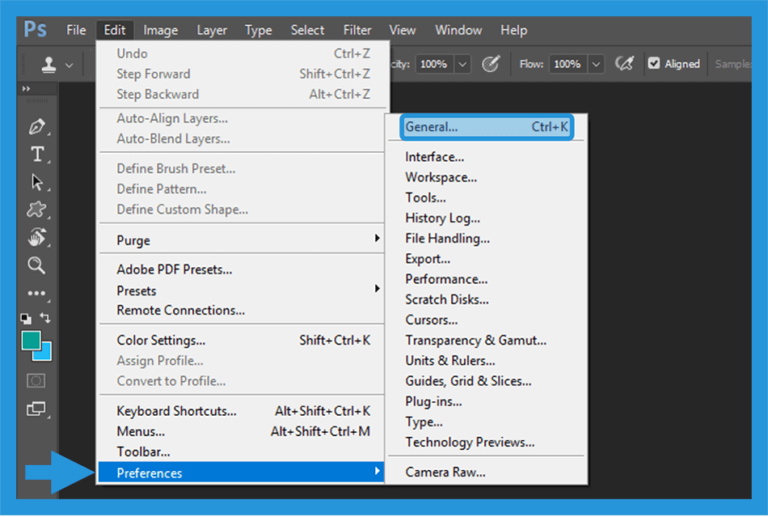Screen dimensions: 768x517
Task: Select the Custom Shape tool
Action: (36, 210)
